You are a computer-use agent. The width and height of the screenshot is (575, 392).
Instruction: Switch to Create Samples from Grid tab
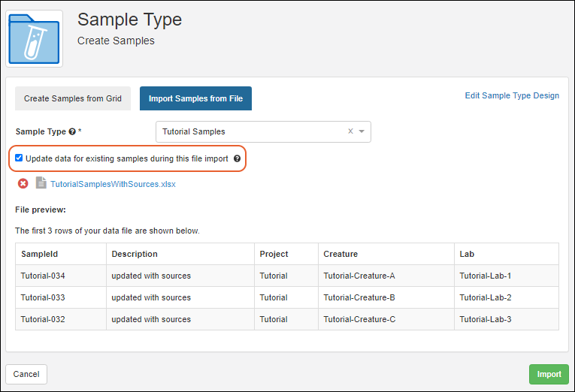pos(73,98)
